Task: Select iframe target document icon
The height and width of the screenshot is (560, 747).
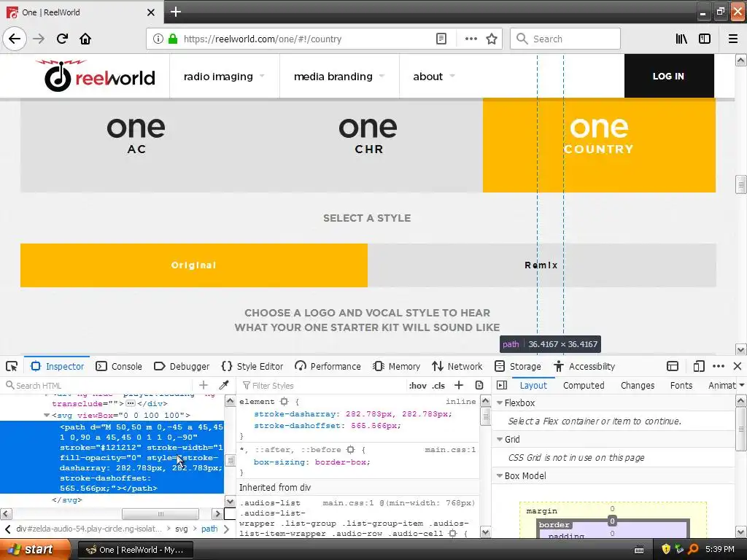Action: point(672,366)
